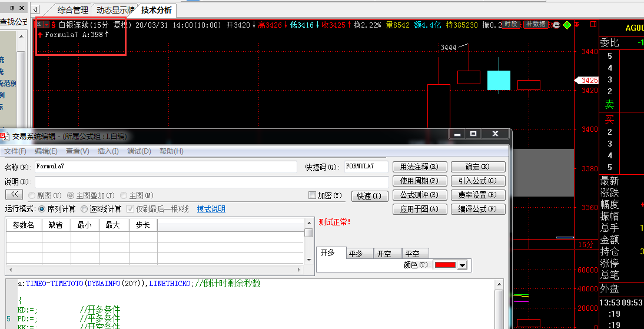Select the 逐K线计算 run mode
This screenshot has height=329, width=644.
(x=84, y=209)
